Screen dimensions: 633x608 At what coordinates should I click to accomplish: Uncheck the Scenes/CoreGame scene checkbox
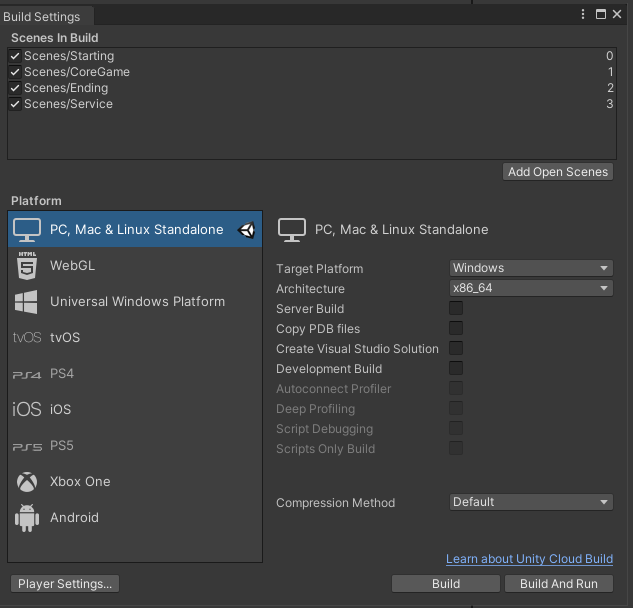15,72
